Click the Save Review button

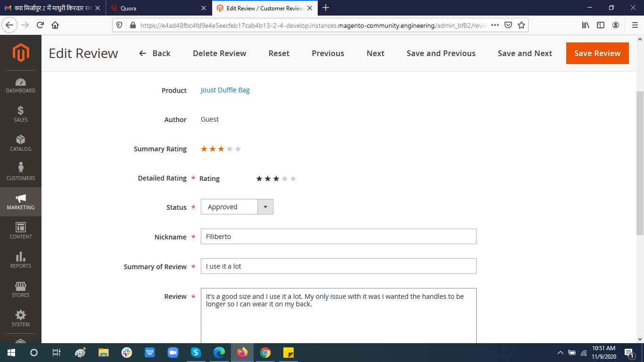pos(597,53)
